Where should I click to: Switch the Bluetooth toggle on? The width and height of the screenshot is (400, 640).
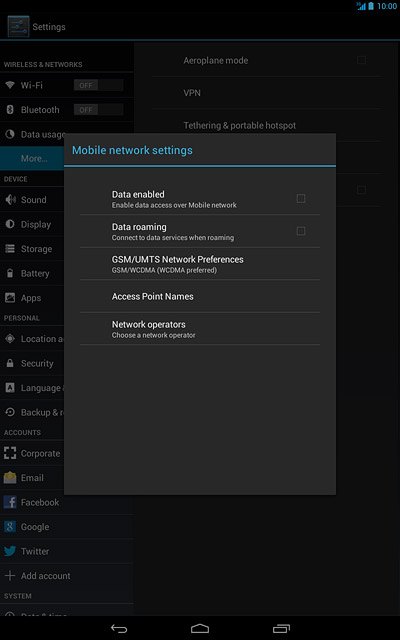(98, 109)
